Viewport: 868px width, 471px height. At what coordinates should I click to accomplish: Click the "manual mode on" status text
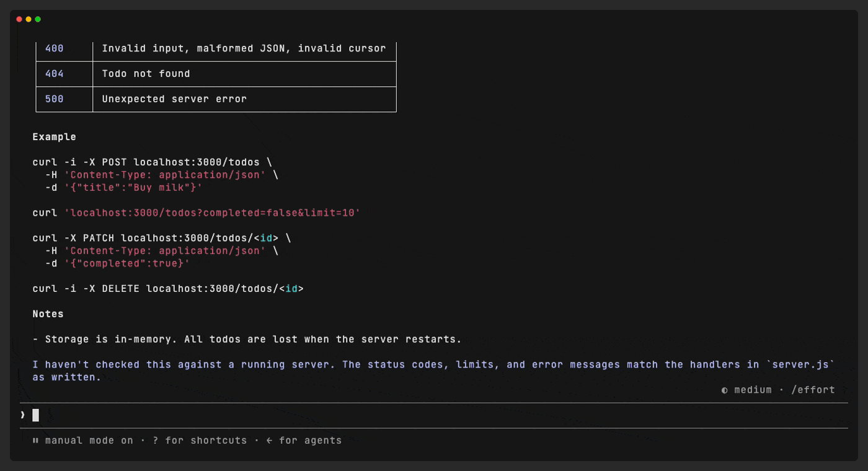tap(89, 441)
